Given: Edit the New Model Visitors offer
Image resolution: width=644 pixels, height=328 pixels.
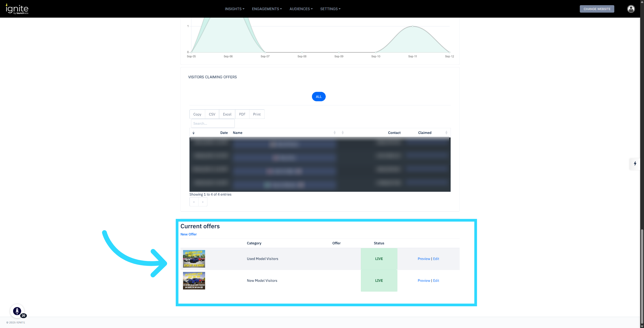Looking at the screenshot, I should point(436,281).
